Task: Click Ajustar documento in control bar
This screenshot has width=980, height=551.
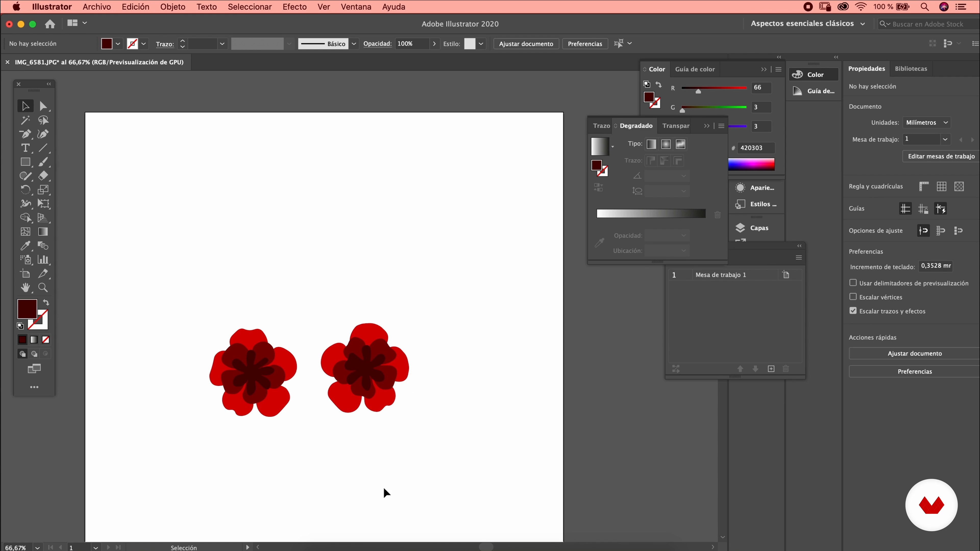Action: click(x=526, y=44)
